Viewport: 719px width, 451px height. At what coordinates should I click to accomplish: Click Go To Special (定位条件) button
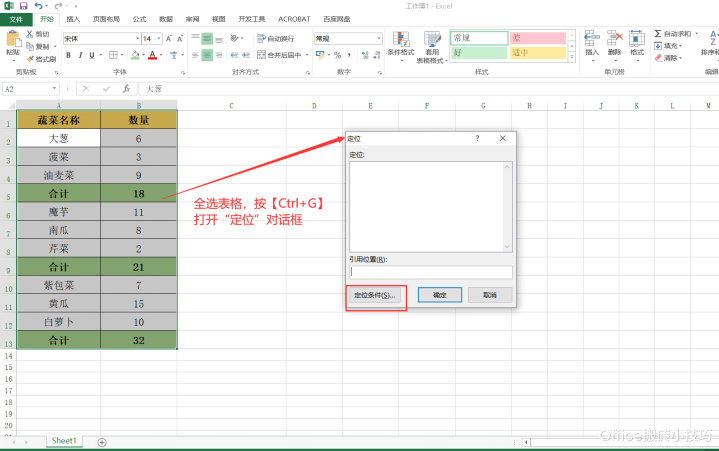click(375, 295)
